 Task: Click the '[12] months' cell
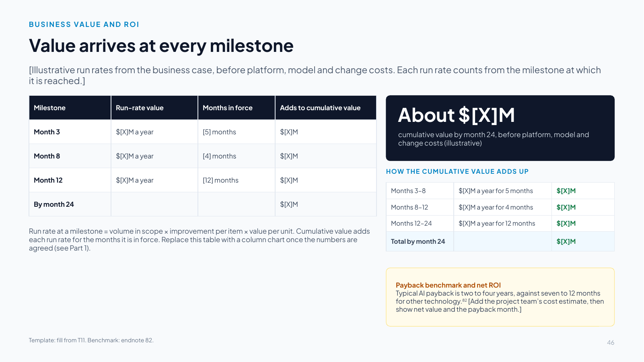pyautogui.click(x=220, y=180)
